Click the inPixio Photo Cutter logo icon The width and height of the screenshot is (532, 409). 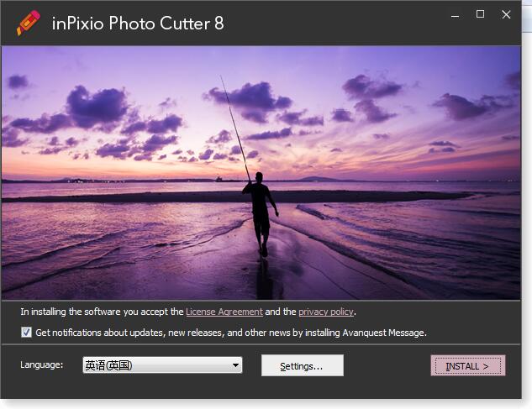[x=29, y=23]
